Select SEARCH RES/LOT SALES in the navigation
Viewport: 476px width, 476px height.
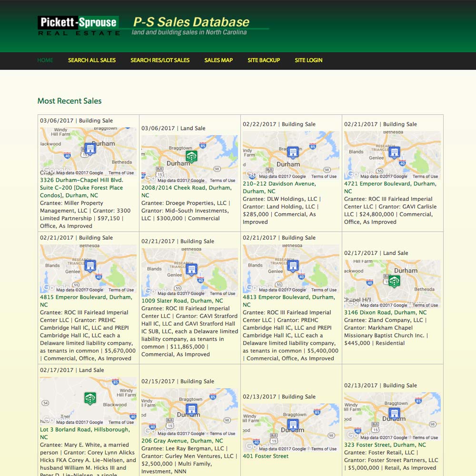(159, 60)
